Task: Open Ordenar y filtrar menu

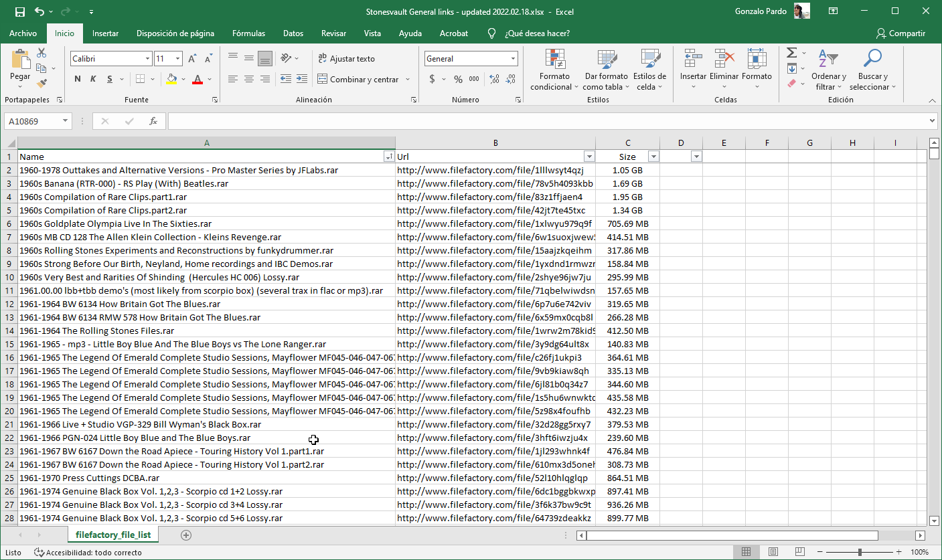Action: pyautogui.click(x=829, y=70)
